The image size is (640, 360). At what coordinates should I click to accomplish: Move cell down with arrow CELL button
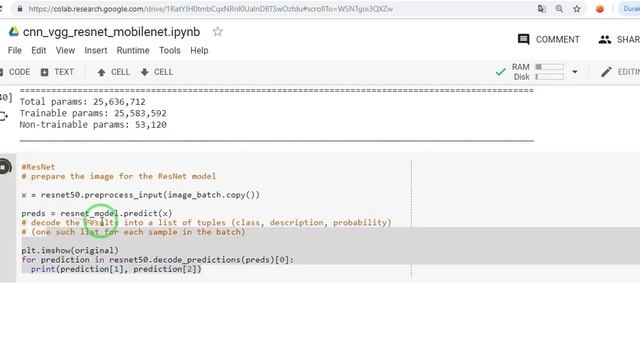click(x=157, y=72)
